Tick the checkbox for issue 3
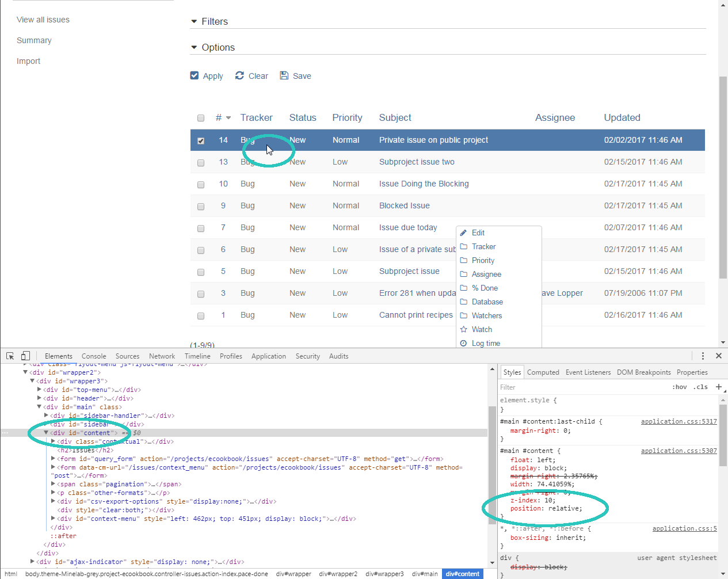 pos(201,294)
